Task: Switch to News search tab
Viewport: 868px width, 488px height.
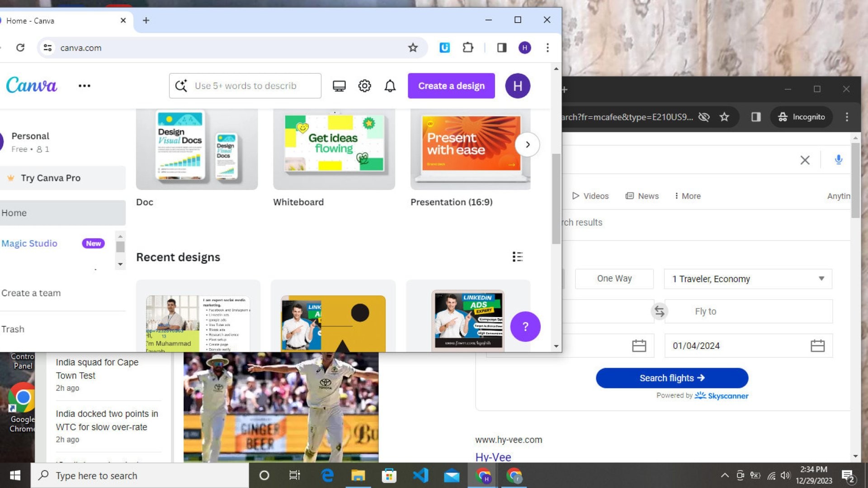Action: tap(642, 196)
